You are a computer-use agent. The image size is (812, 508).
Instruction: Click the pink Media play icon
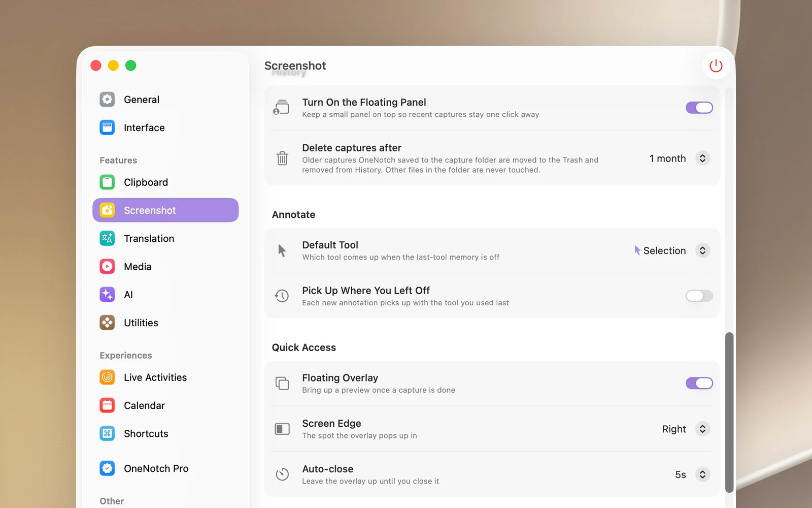coord(107,267)
